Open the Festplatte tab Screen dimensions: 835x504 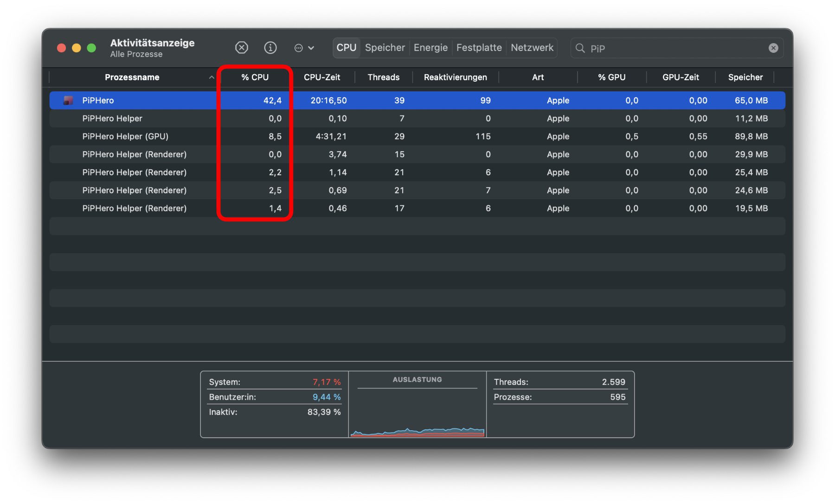[x=479, y=48]
